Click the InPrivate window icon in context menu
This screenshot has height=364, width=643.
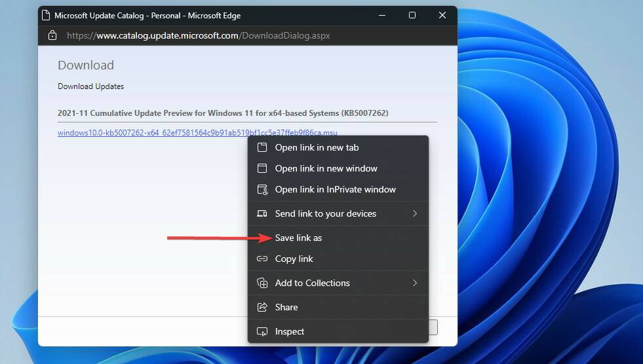[262, 189]
